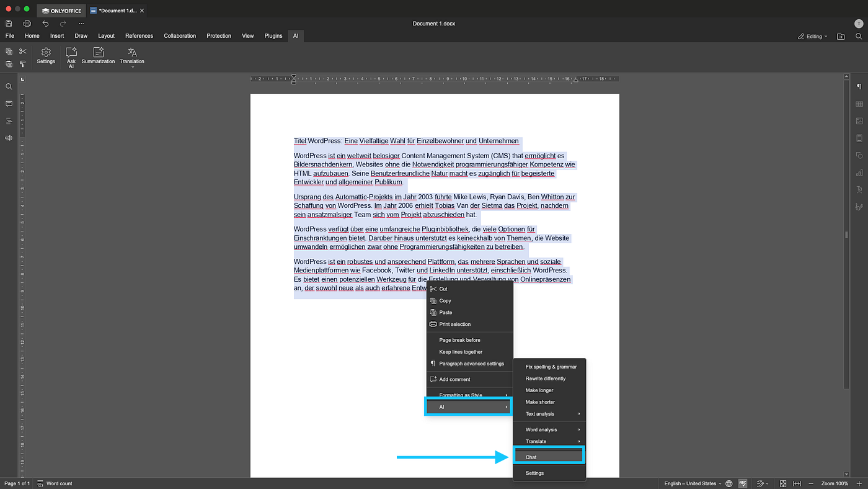Image resolution: width=868 pixels, height=489 pixels.
Task: Choose Cut in the context menu
Action: pos(470,289)
